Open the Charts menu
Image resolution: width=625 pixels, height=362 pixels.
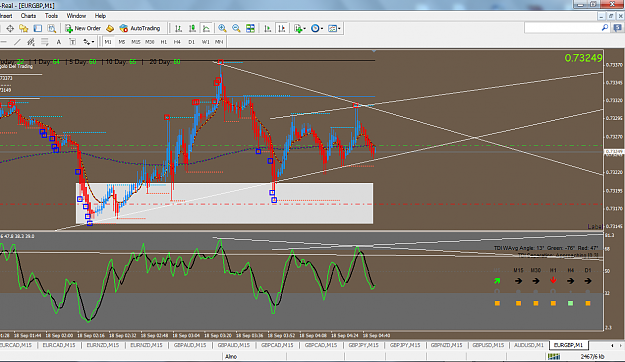tap(28, 16)
